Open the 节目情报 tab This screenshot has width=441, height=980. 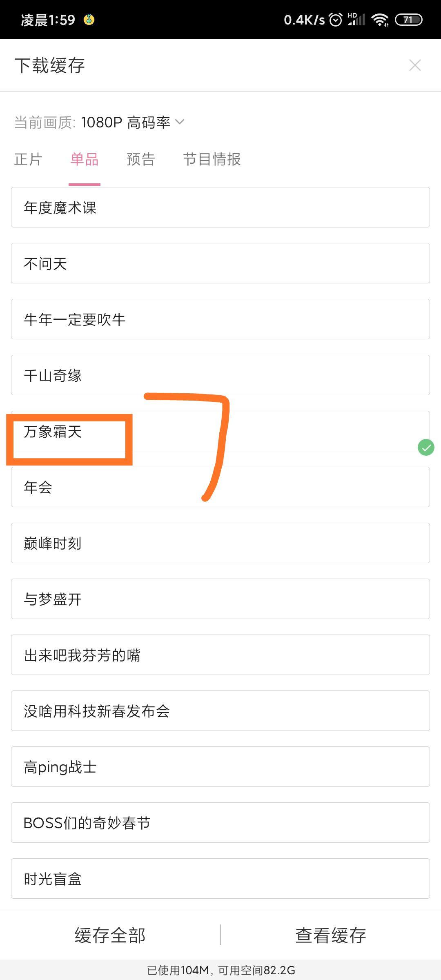click(212, 159)
